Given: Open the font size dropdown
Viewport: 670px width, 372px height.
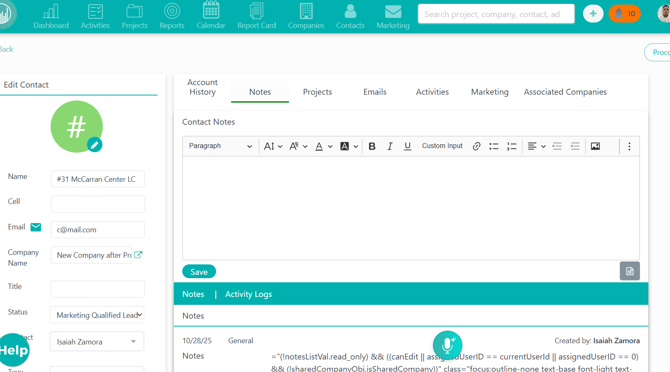Looking at the screenshot, I should click(x=273, y=146).
